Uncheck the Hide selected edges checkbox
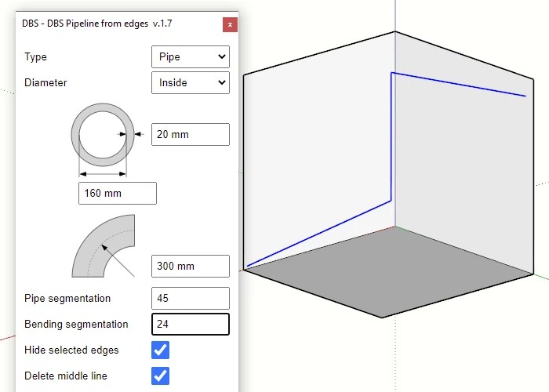Viewport: 549px width, 392px height. 160,350
